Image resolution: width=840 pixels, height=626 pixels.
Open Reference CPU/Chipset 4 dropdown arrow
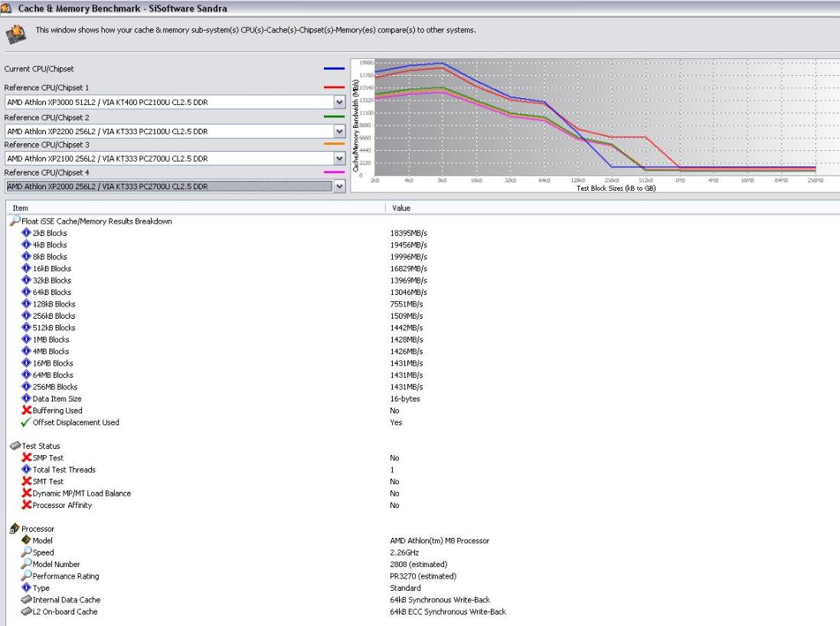click(x=339, y=186)
